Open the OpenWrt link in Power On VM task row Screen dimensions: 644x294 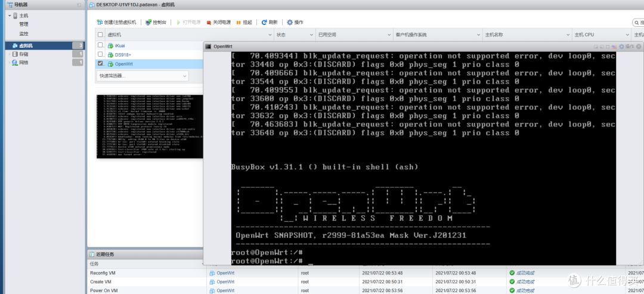pyautogui.click(x=225, y=290)
